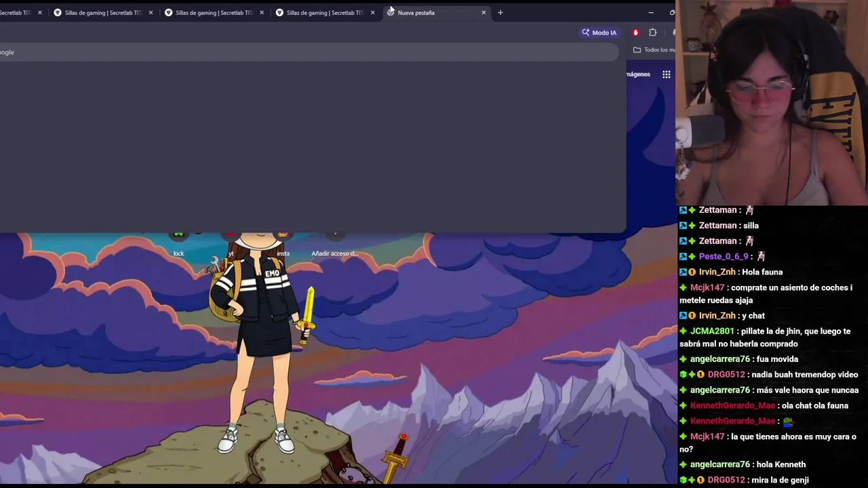Open the extensions puzzle icon
This screenshot has width=868, height=488.
652,33
